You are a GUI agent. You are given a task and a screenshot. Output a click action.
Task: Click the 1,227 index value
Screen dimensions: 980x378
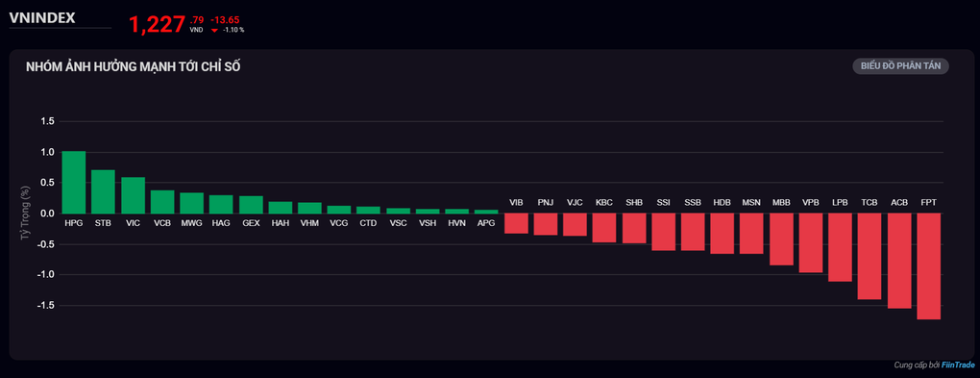pyautogui.click(x=157, y=25)
